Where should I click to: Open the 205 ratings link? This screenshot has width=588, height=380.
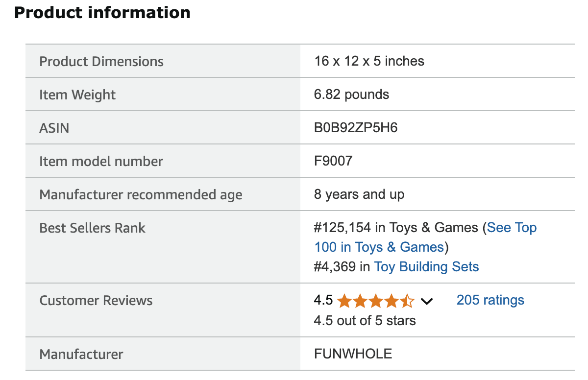pyautogui.click(x=490, y=300)
